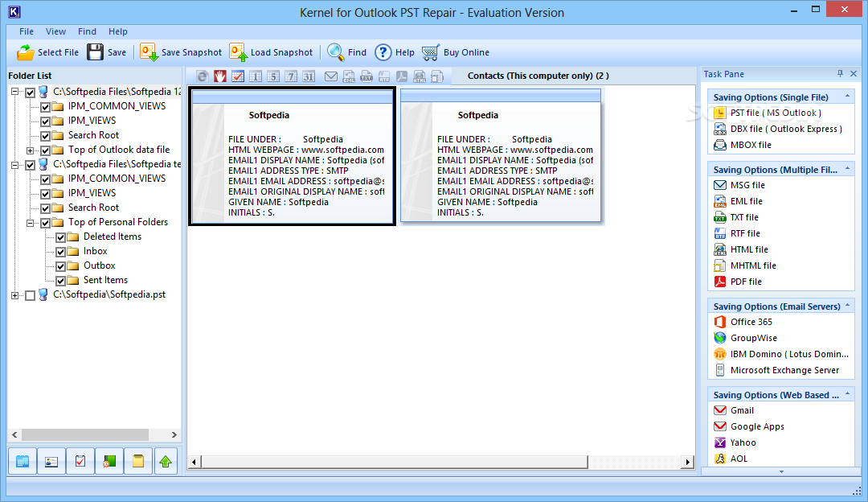Uncheck the Deleted Items folder
Image resolution: width=868 pixels, height=502 pixels.
point(61,237)
